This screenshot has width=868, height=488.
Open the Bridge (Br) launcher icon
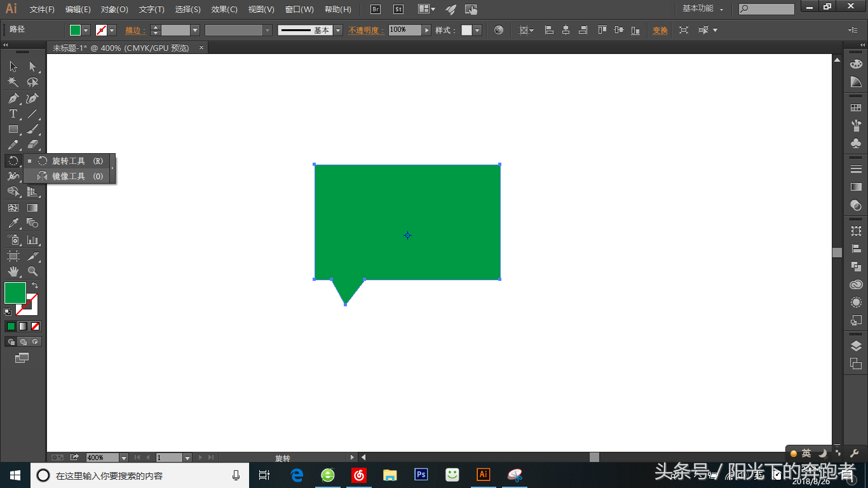[376, 10]
